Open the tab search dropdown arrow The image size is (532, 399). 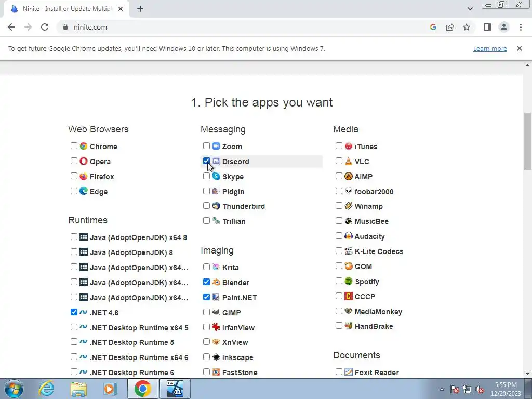point(470,9)
